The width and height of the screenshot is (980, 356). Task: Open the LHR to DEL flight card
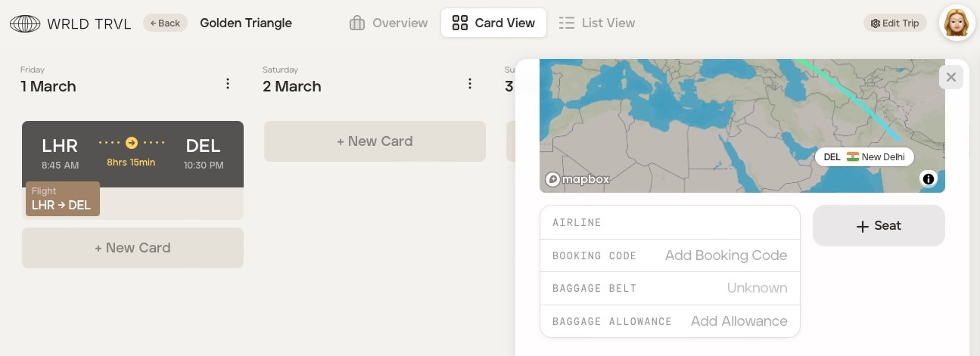point(132,154)
